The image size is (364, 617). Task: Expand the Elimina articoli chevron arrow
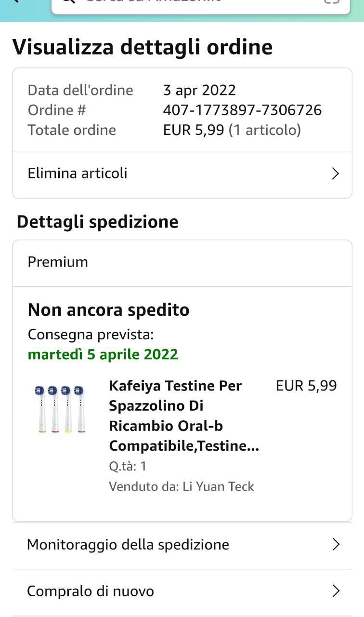336,174
